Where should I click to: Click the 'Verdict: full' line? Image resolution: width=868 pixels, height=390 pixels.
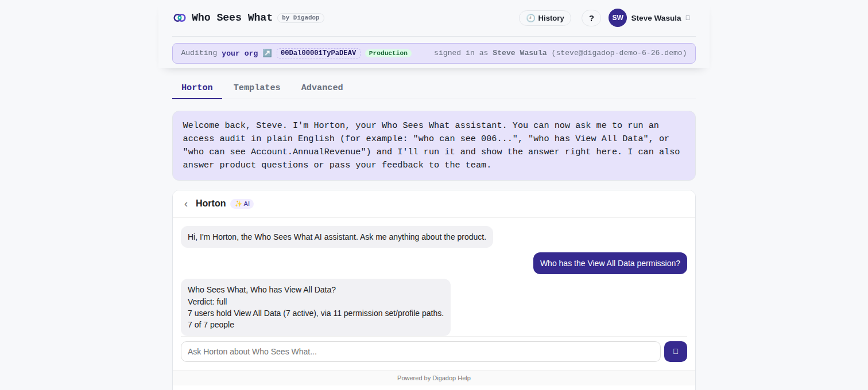coord(207,302)
